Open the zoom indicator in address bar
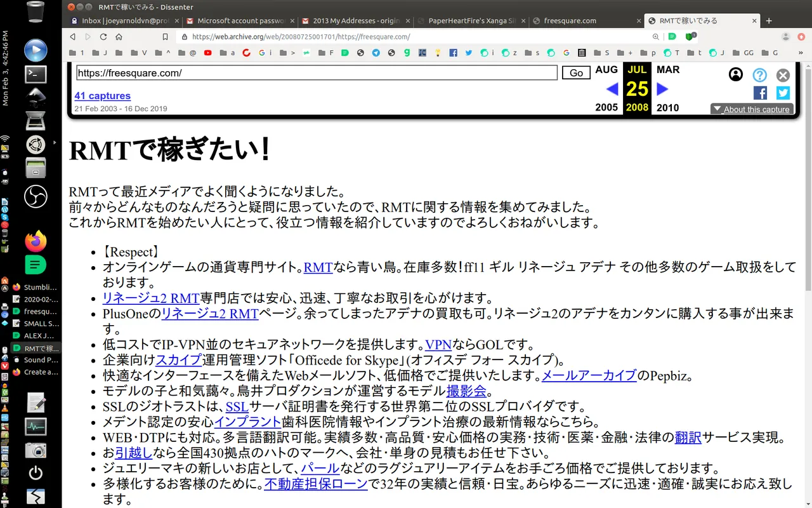The height and width of the screenshot is (508, 812). point(656,37)
